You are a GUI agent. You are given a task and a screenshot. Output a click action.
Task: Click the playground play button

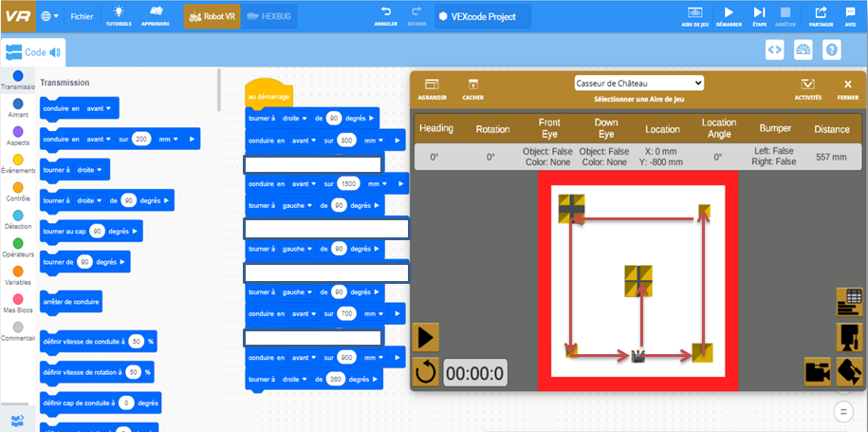coord(426,337)
